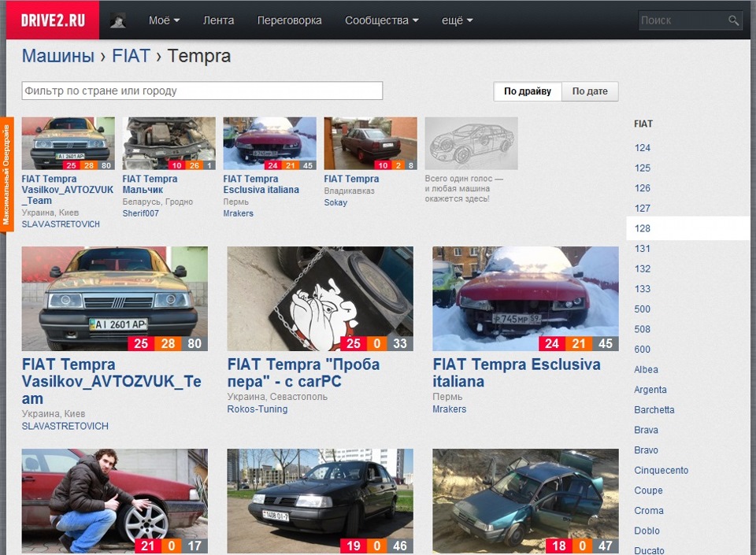Open the bulldog subwoofer photo

point(321,298)
